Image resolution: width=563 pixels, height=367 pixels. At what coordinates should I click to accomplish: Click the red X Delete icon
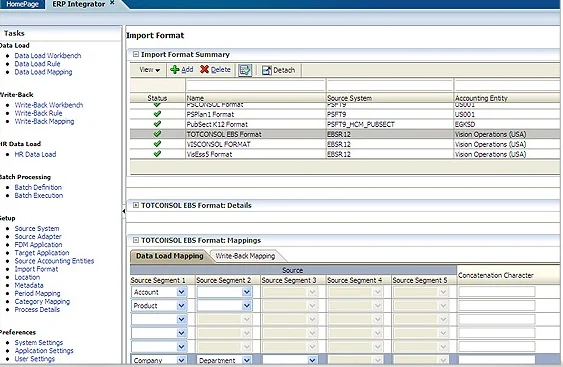204,69
